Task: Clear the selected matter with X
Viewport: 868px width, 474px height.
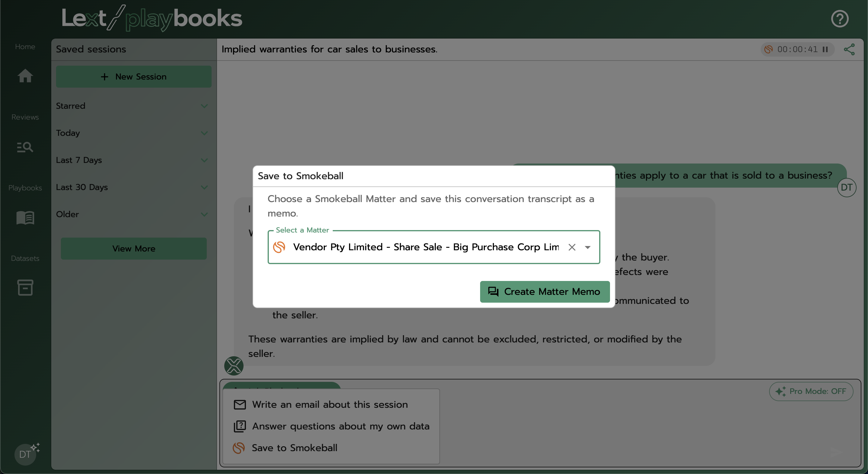Action: [x=572, y=247]
